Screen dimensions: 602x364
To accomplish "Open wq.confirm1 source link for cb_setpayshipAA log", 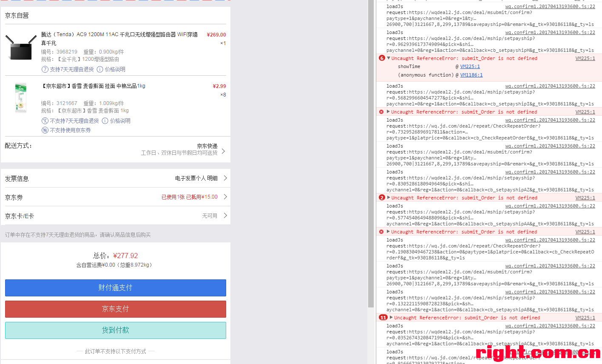I will point(550,206).
